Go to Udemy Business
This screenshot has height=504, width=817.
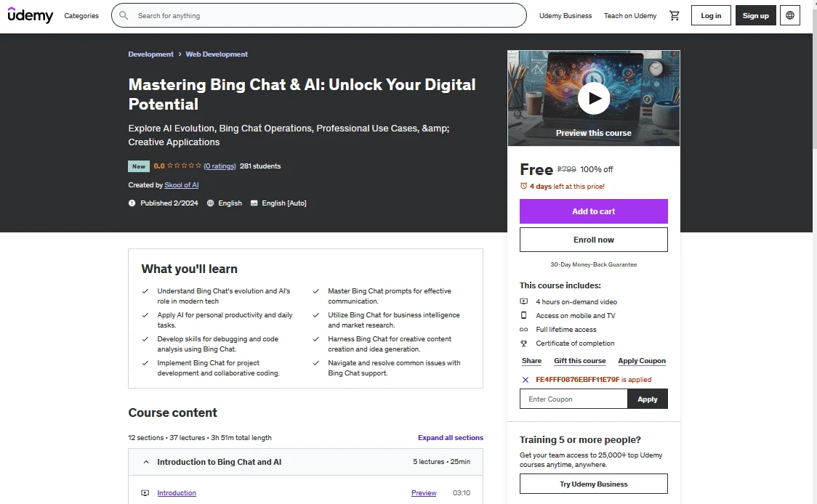click(566, 16)
